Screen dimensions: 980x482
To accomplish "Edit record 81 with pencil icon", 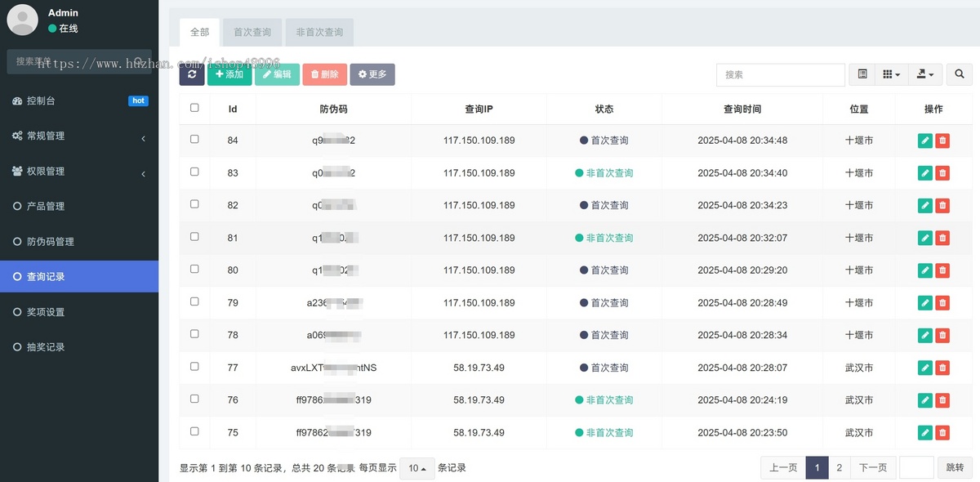I will [924, 238].
